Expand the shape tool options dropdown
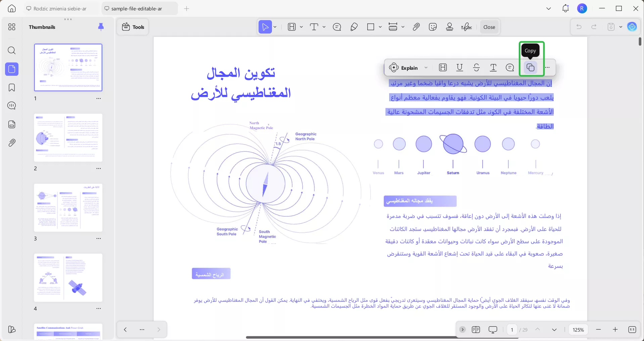 [x=380, y=27]
